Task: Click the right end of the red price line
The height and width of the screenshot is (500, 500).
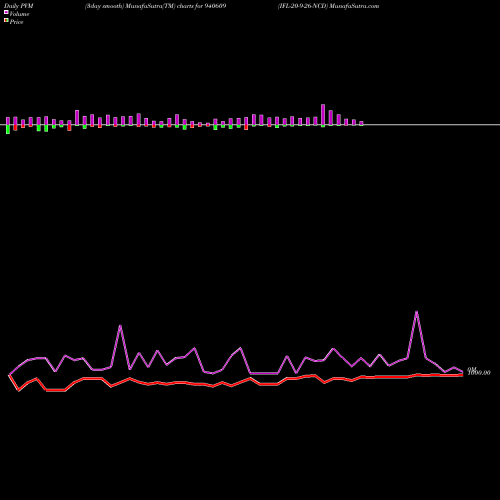Action: point(462,375)
